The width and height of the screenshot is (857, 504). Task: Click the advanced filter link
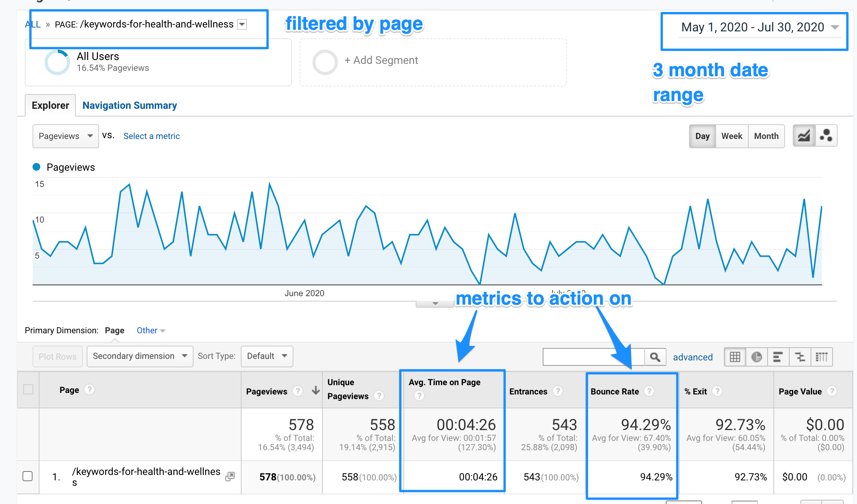click(x=692, y=357)
